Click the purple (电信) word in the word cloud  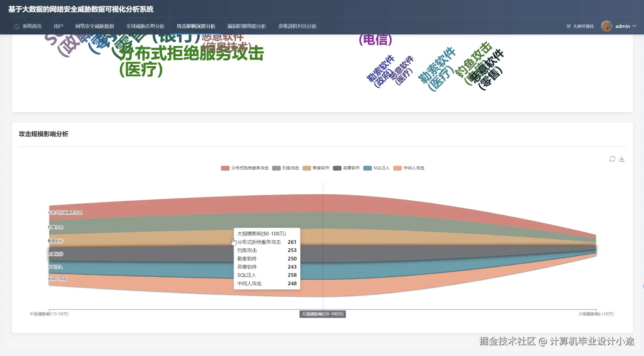(x=375, y=39)
